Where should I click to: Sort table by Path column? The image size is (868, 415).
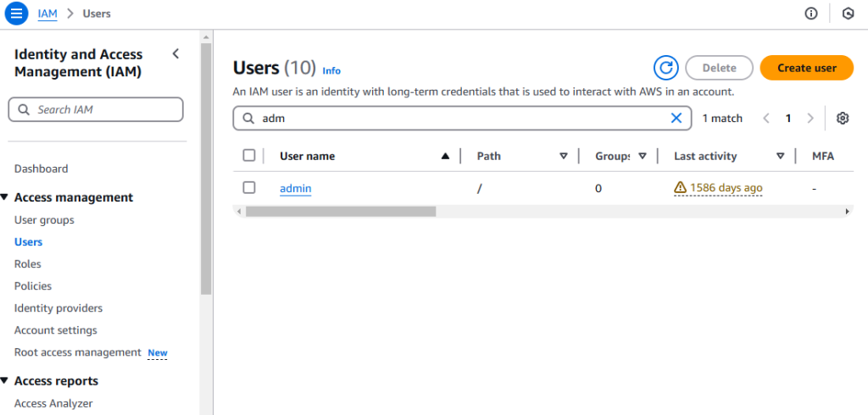tap(564, 156)
